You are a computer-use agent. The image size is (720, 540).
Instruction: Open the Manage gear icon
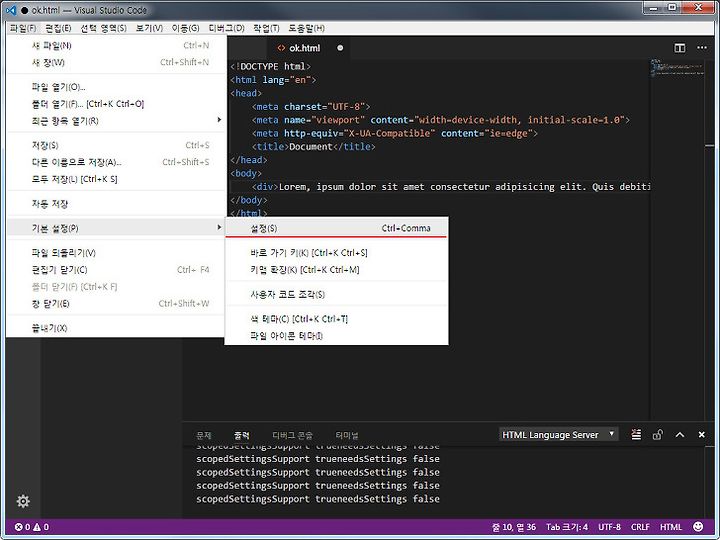pyautogui.click(x=23, y=501)
